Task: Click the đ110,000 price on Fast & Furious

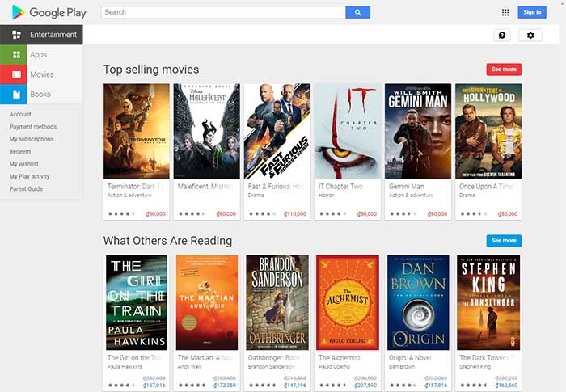Action: point(295,213)
